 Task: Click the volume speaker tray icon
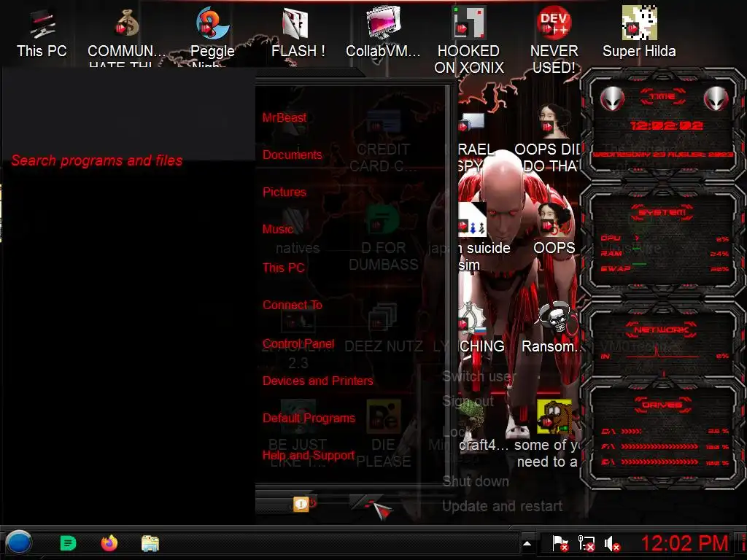612,543
